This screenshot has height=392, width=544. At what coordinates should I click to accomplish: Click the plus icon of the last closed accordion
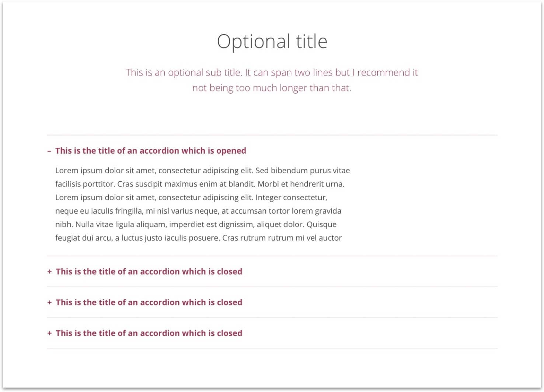coord(49,333)
